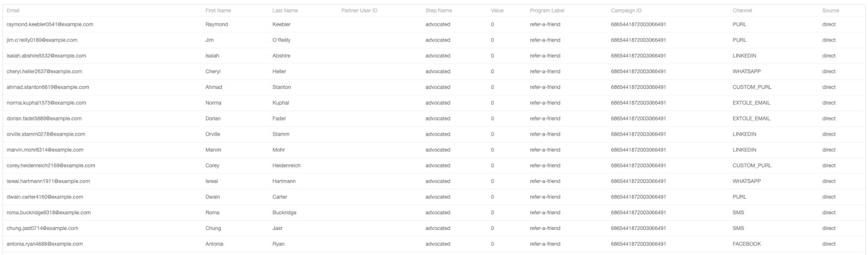Viewport: 868px width, 255px height.
Task: Click first name Jim
Action: 210,40
